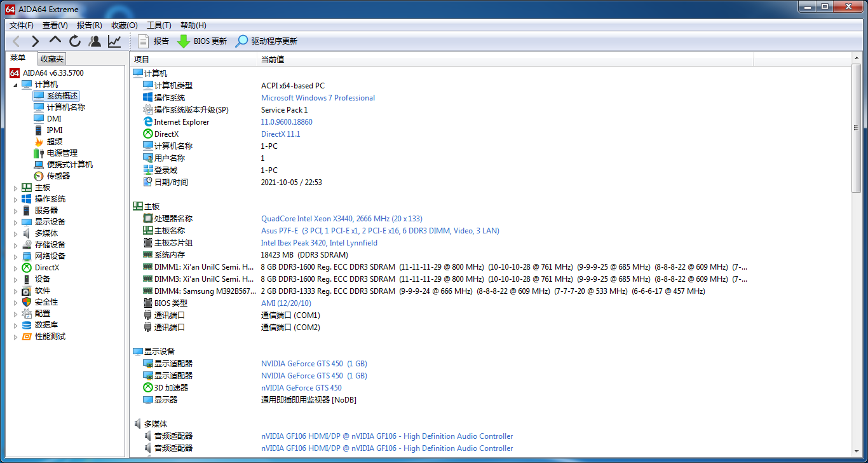The image size is (868, 463).
Task: Expand the 网络设备 tree node
Action: pyautogui.click(x=15, y=256)
